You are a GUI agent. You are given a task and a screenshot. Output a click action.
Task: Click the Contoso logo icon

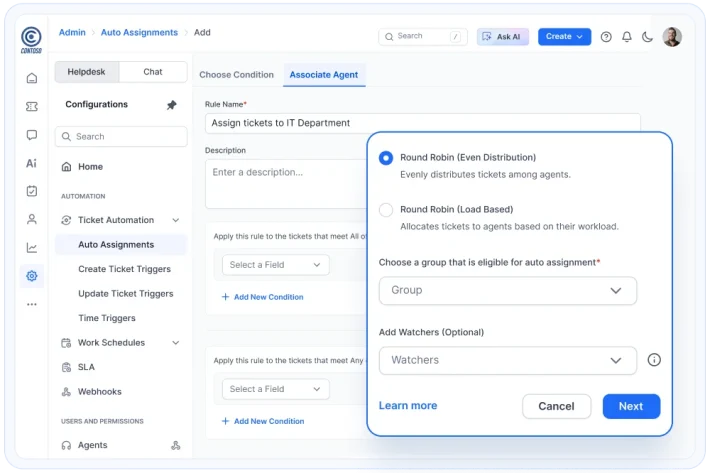(31, 39)
